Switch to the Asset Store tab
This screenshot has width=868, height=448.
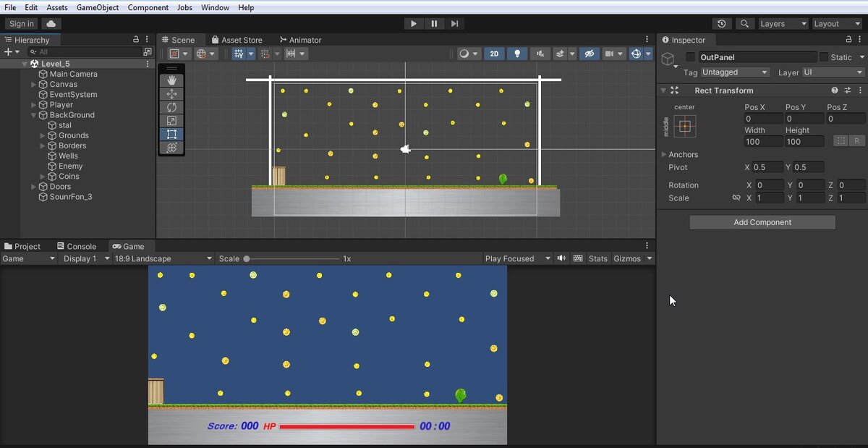click(x=237, y=40)
